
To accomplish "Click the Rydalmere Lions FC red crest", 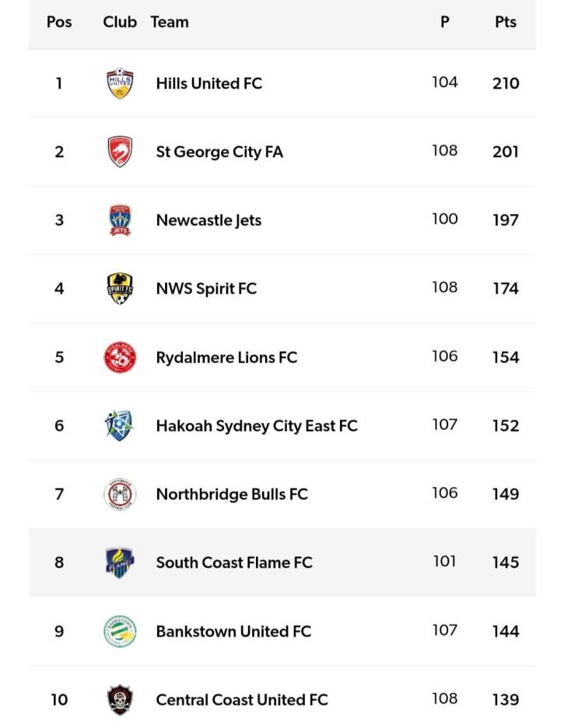I will coord(120,357).
